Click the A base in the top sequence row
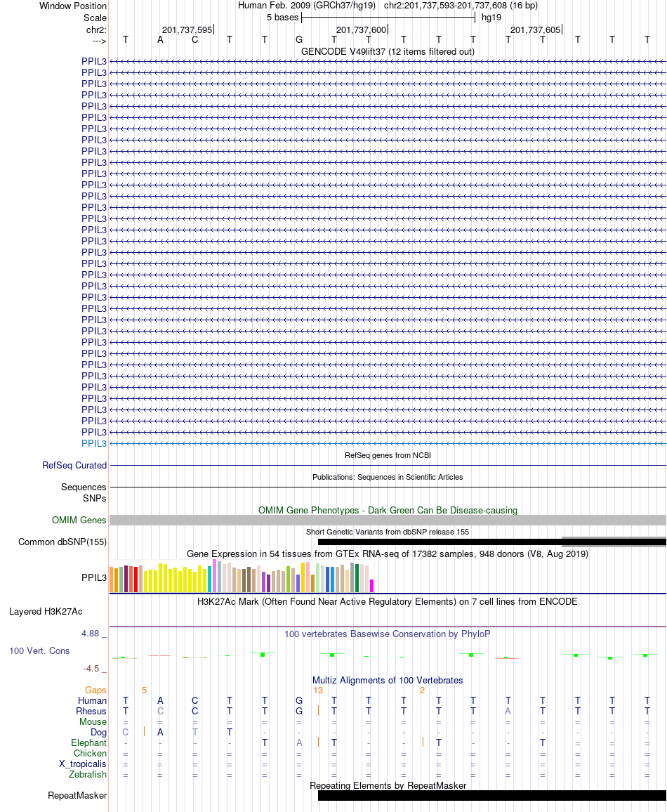 (x=160, y=40)
